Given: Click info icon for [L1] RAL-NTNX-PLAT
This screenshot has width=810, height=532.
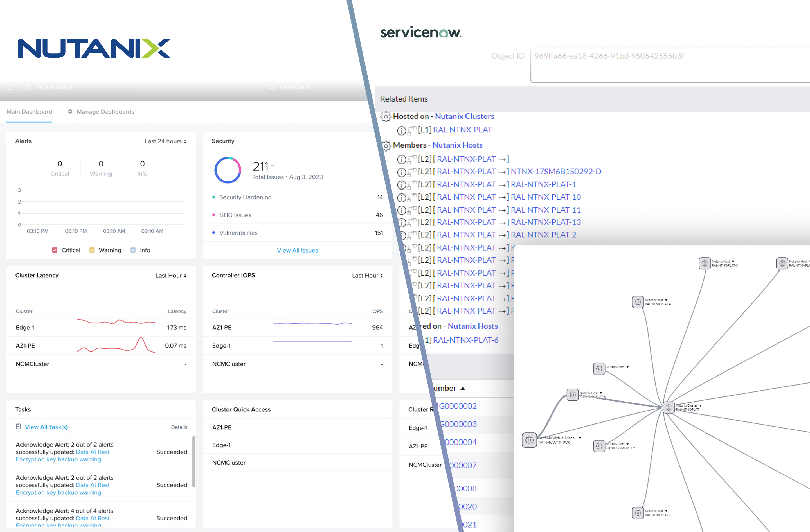Looking at the screenshot, I should click(x=402, y=130).
